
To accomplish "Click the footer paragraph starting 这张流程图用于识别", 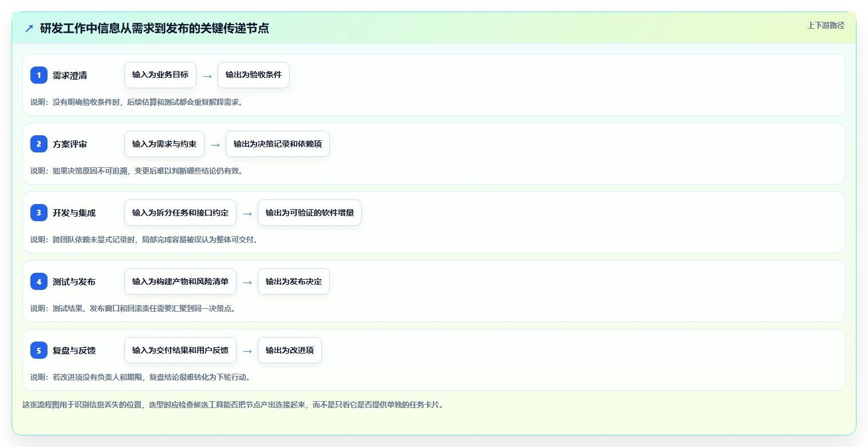I will point(233,405).
